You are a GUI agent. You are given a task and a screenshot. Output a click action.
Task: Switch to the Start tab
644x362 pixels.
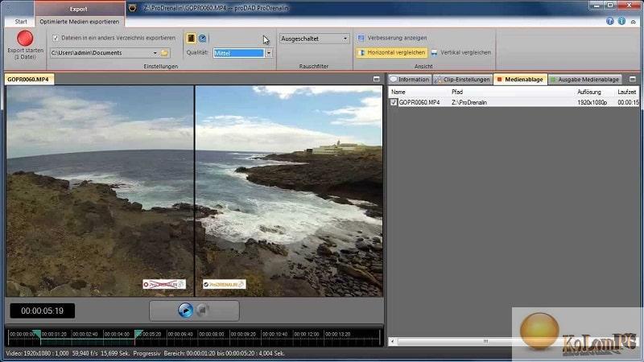[x=21, y=22]
